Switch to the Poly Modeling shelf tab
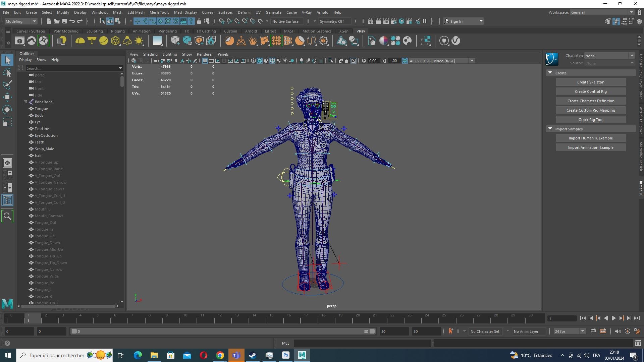644x362 pixels. pos(66,31)
